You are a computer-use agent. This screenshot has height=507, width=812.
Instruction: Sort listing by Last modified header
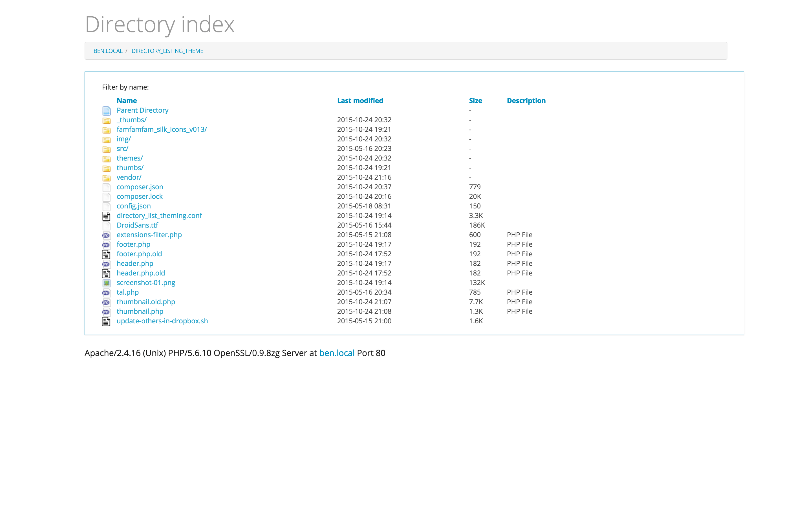pyautogui.click(x=360, y=101)
